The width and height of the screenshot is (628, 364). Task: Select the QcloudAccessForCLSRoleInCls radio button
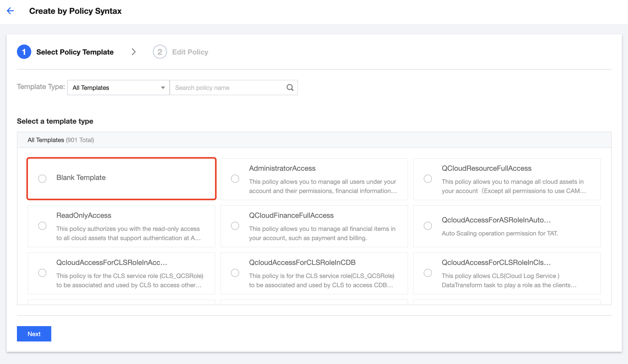point(428,273)
